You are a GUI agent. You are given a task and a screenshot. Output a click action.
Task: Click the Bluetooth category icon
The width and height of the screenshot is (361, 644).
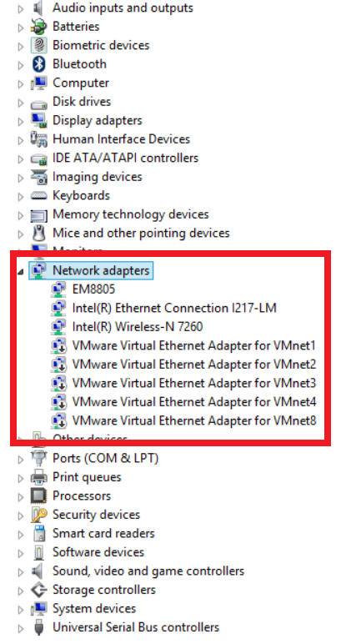[x=38, y=64]
